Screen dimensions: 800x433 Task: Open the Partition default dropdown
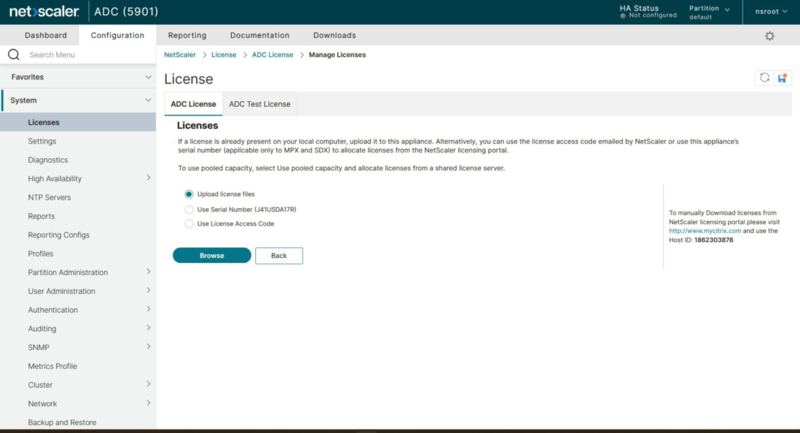point(709,12)
